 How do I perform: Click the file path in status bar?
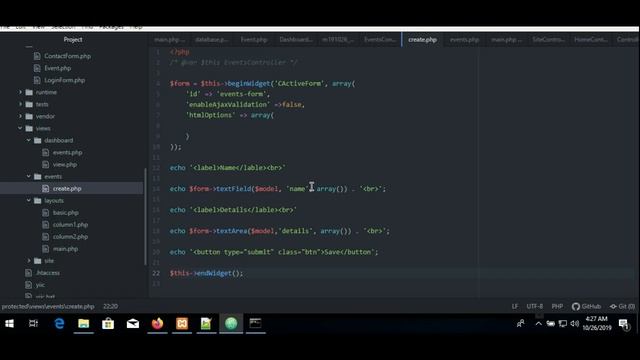pyautogui.click(x=48, y=306)
